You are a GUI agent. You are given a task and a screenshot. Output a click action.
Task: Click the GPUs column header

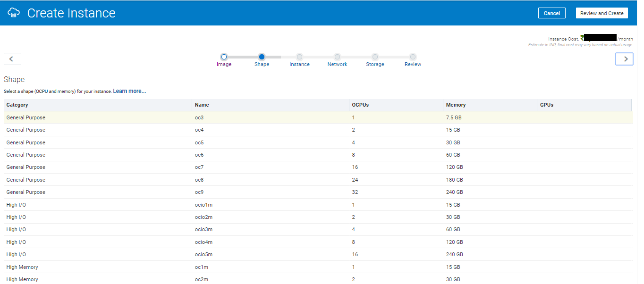(x=546, y=105)
